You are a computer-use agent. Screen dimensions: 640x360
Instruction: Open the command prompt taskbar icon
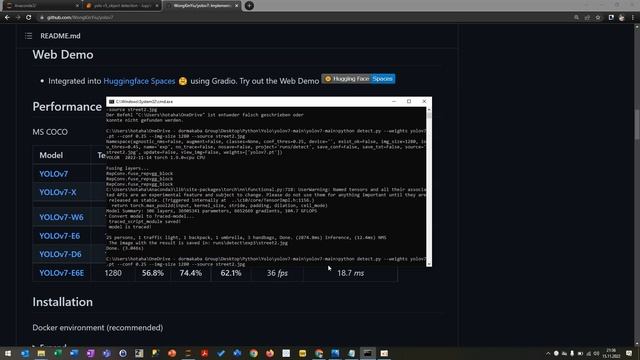point(368,353)
